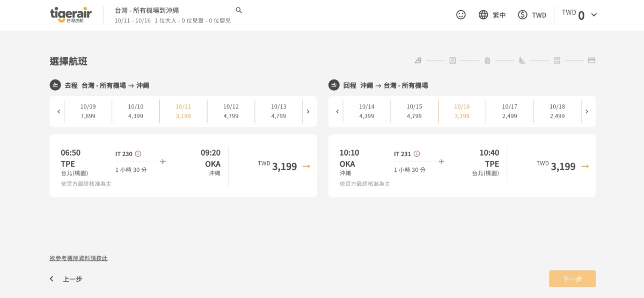Select return date 10/17 priced 2,499
644x298 pixels.
coord(509,111)
